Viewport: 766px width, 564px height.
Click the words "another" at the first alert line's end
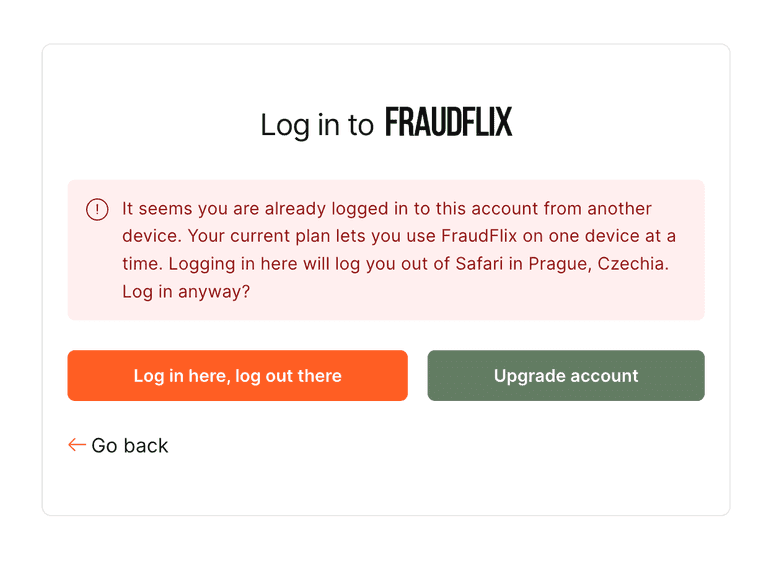(x=619, y=209)
